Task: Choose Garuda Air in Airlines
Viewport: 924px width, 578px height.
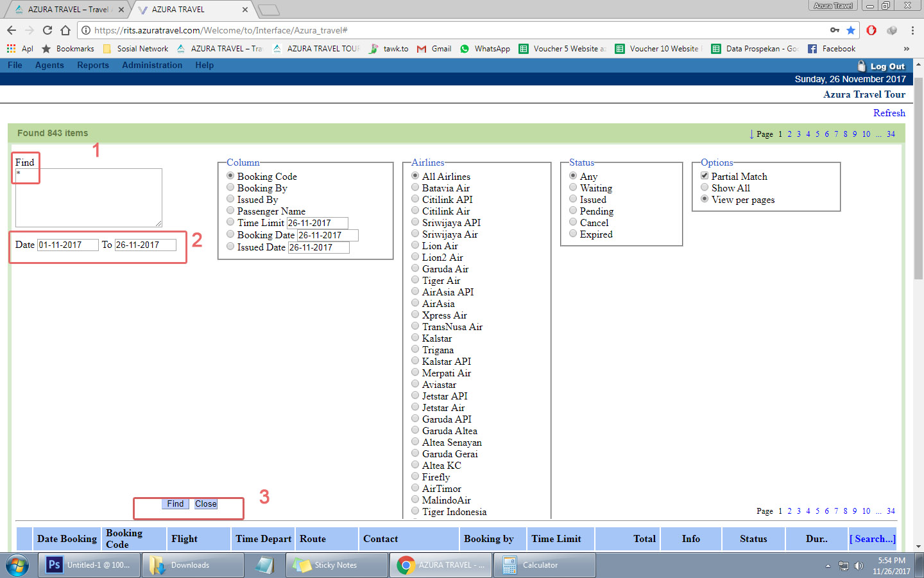Action: coord(415,268)
